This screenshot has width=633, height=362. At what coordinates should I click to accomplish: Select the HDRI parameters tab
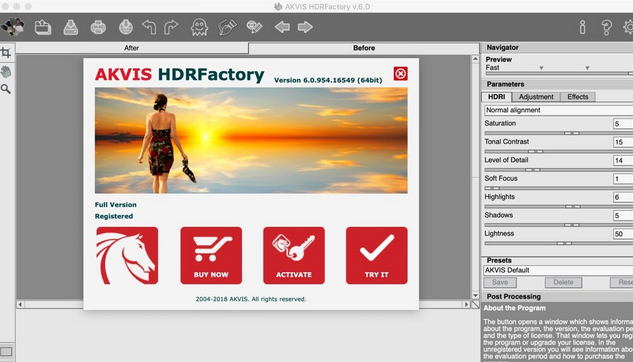pos(497,97)
